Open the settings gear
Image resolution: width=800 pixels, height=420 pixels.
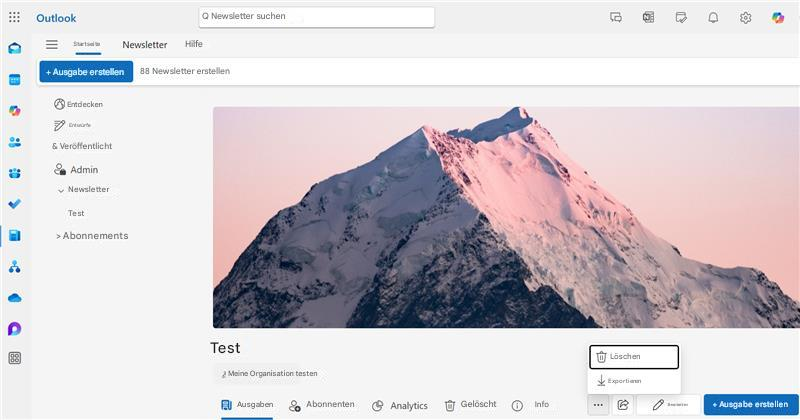tap(745, 18)
